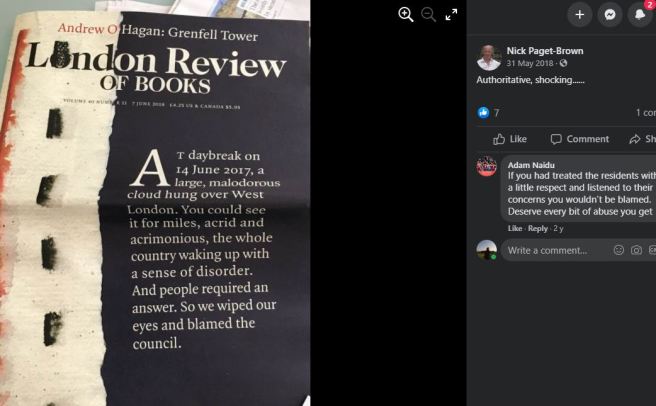The width and height of the screenshot is (656, 406).
Task: Click the Comment button
Action: (x=579, y=139)
